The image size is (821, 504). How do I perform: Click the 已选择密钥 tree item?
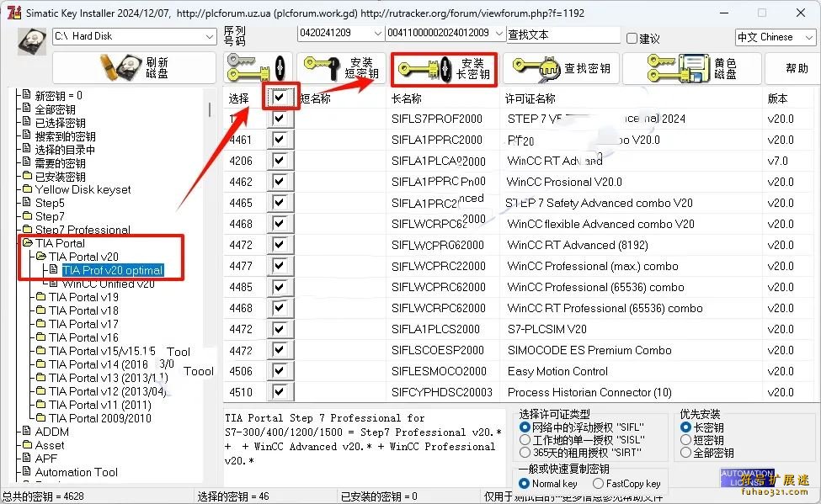[60, 123]
